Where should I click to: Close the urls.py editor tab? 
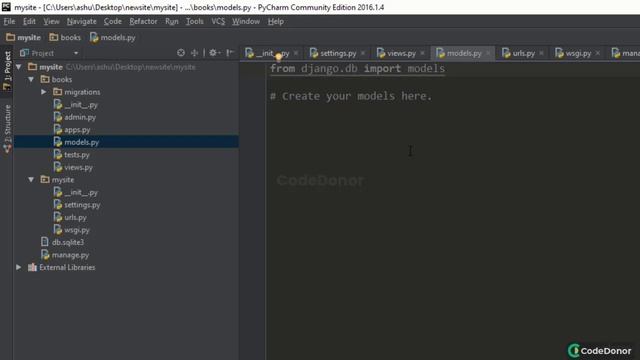coord(541,53)
